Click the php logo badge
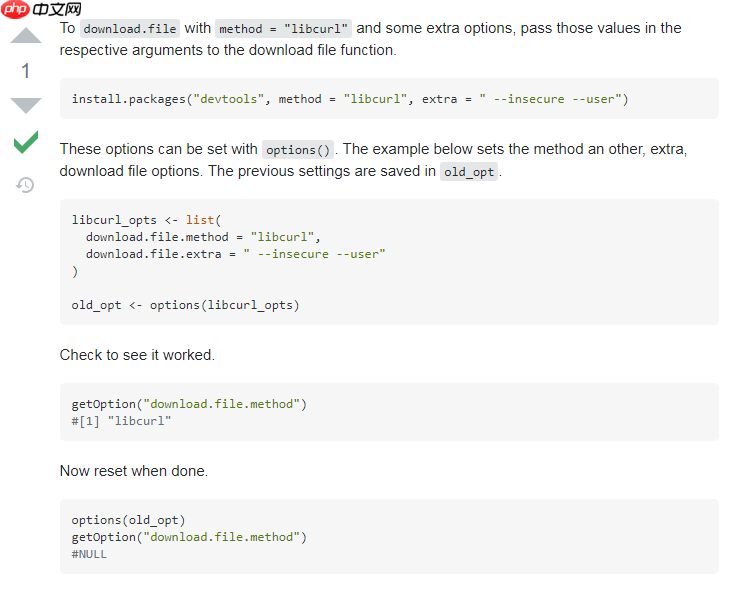Viewport: 733px width, 594px height. tap(15, 9)
